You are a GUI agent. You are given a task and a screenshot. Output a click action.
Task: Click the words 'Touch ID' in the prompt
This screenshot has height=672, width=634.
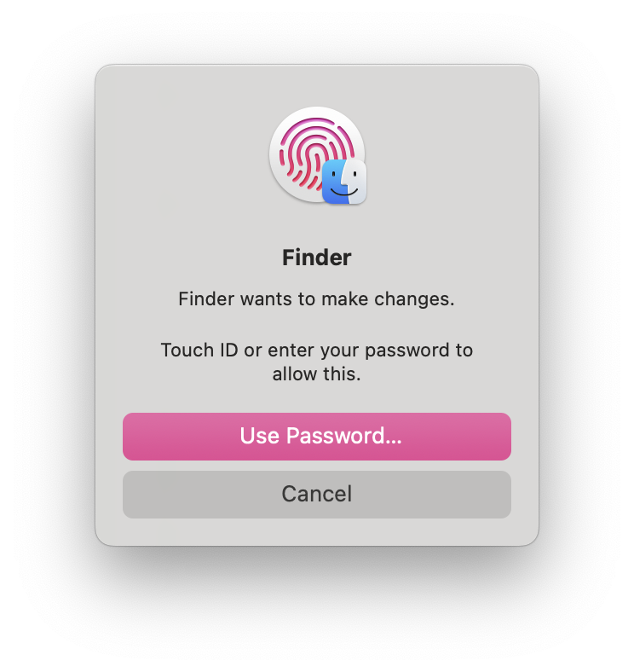pyautogui.click(x=199, y=350)
